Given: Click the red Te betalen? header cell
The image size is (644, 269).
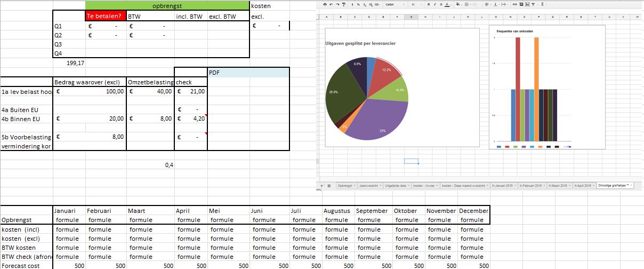Looking at the screenshot, I should (106, 16).
